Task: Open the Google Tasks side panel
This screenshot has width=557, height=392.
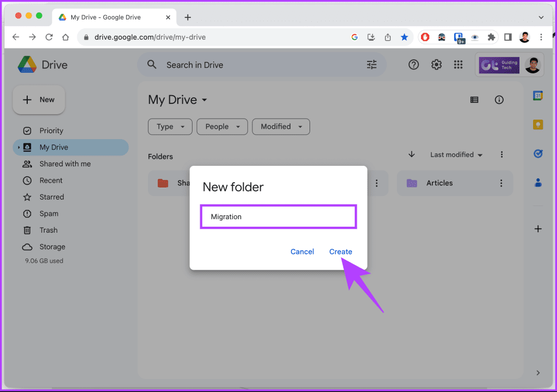Action: click(x=538, y=154)
